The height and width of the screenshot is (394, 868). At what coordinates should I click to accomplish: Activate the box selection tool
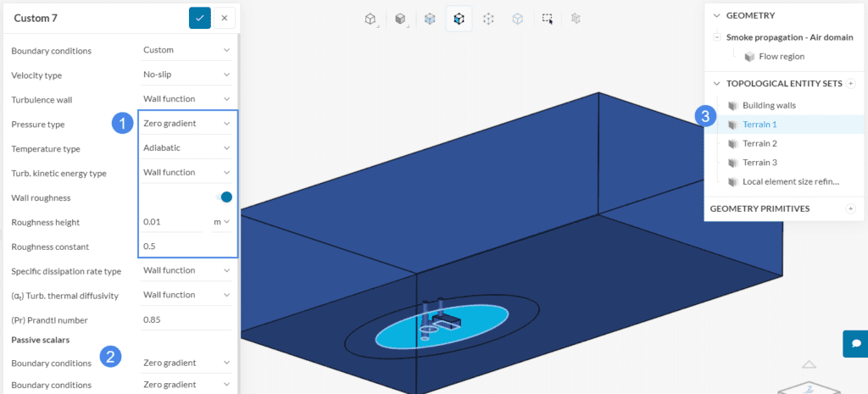[548, 19]
